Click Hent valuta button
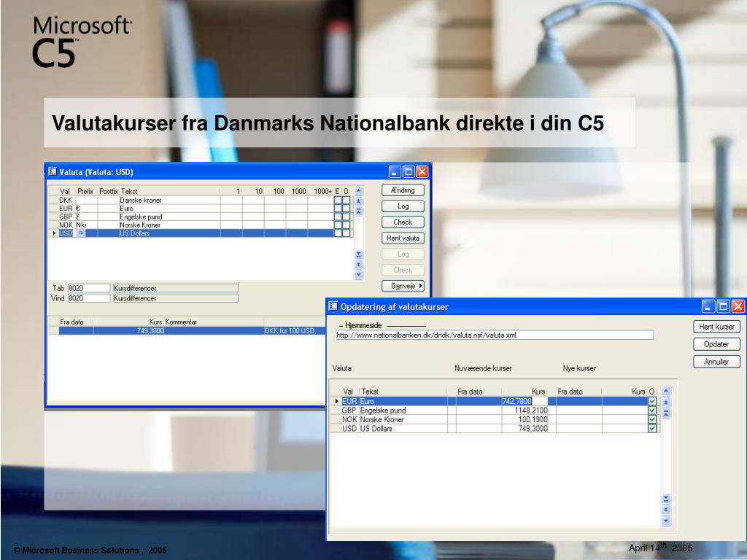 pos(403,238)
